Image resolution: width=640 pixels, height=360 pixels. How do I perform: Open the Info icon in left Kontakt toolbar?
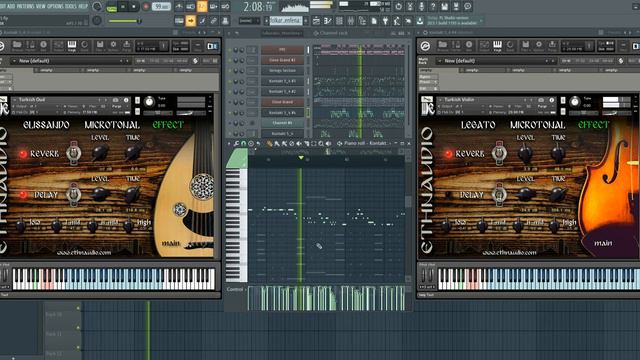click(x=43, y=46)
